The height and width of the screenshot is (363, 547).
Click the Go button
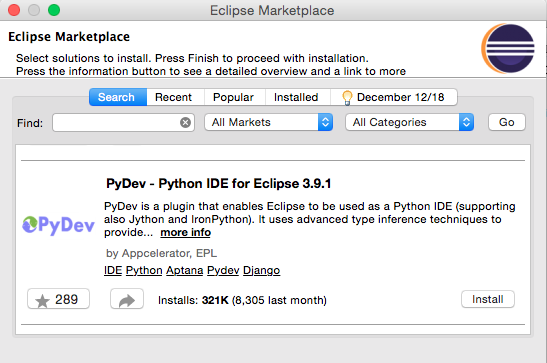[507, 122]
